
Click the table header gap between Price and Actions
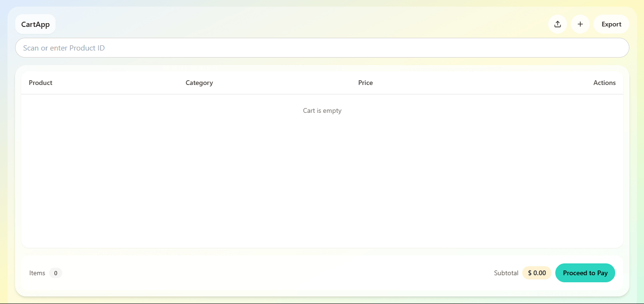[481, 83]
